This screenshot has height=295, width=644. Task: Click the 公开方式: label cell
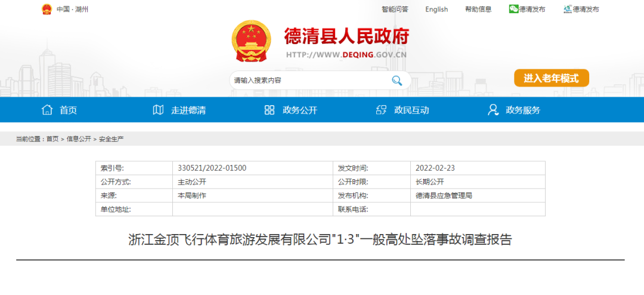134,182
